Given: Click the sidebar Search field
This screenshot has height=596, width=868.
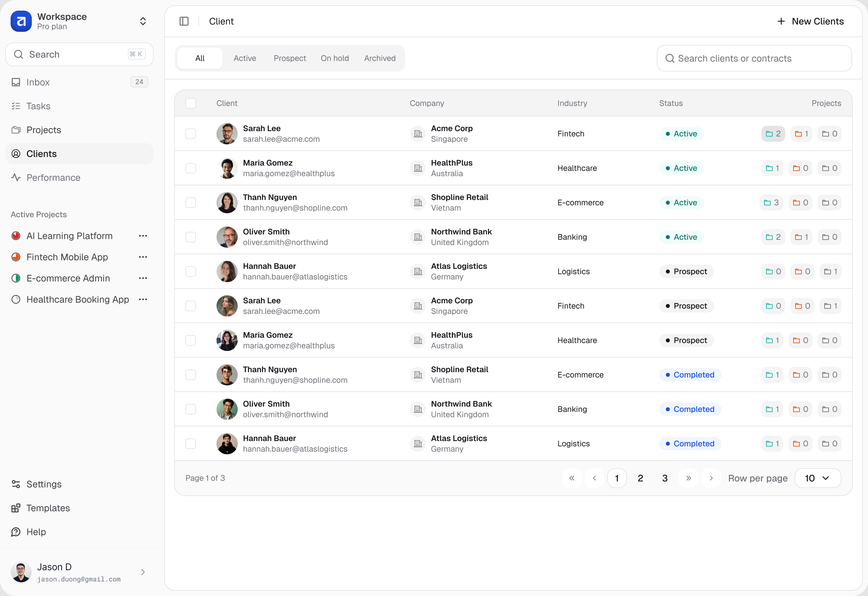Looking at the screenshot, I should click(79, 55).
